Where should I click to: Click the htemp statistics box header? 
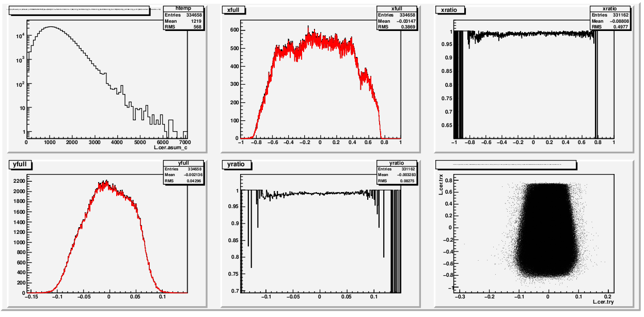click(x=184, y=8)
